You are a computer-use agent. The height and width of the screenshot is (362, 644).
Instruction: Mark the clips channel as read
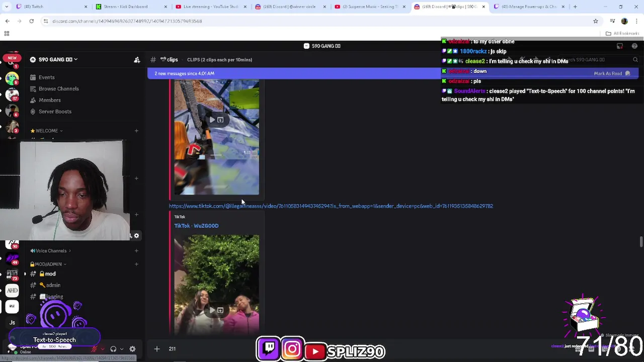tap(612, 73)
